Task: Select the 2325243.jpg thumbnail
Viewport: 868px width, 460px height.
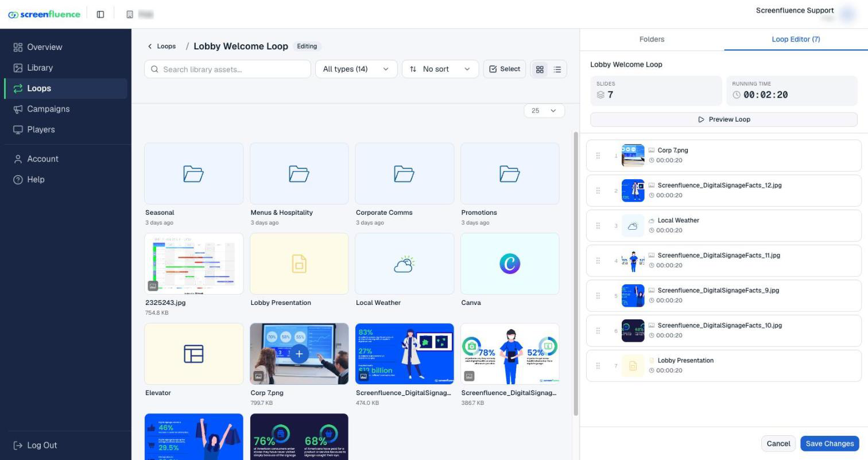Action: pos(193,264)
